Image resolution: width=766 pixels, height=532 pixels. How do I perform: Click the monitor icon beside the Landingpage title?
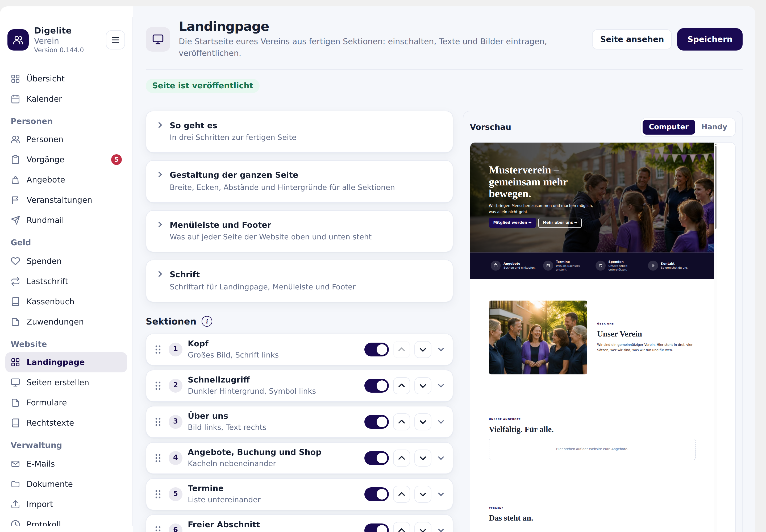point(158,39)
